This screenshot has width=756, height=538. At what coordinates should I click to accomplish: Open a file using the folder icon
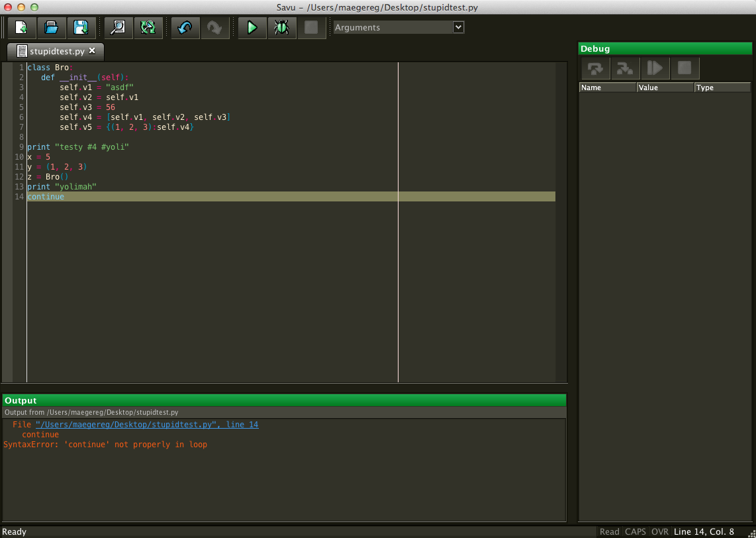[x=51, y=28]
